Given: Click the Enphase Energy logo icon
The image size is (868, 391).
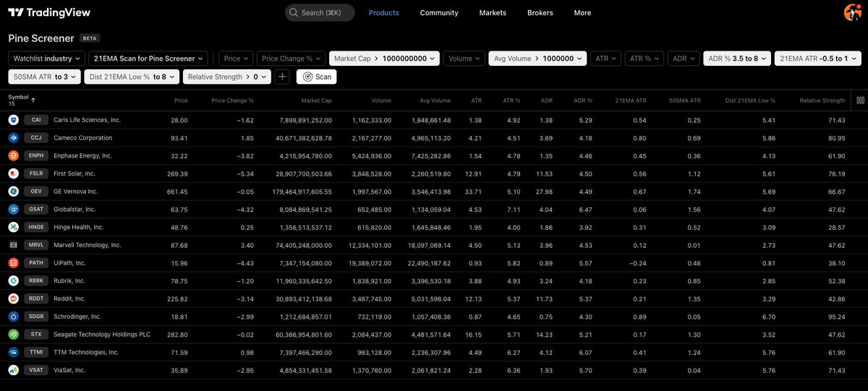Looking at the screenshot, I should pyautogui.click(x=13, y=155).
